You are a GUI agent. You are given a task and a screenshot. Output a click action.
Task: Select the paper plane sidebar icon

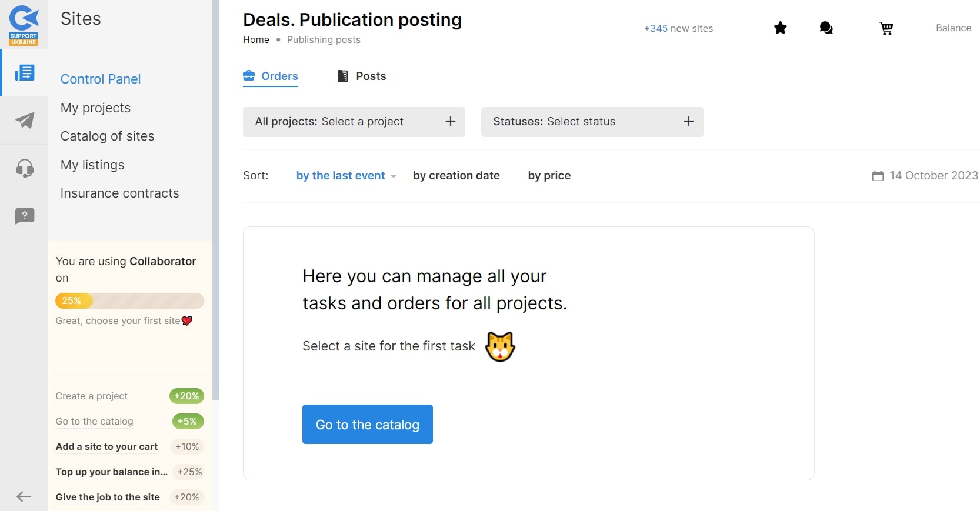point(24,121)
